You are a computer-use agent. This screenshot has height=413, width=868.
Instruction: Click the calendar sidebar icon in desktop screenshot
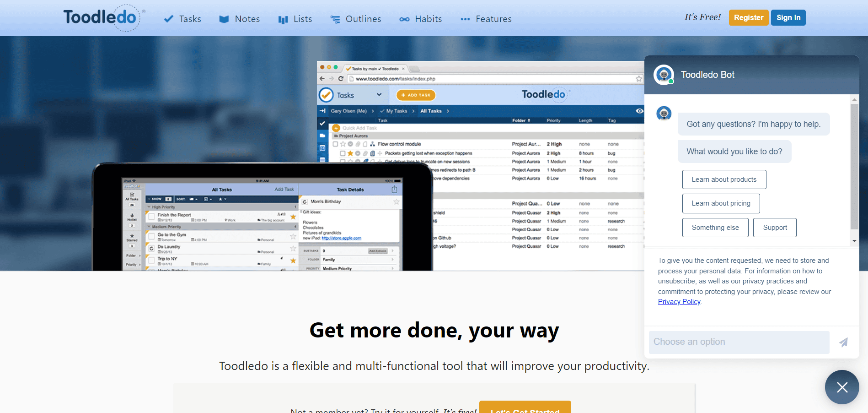tap(322, 148)
